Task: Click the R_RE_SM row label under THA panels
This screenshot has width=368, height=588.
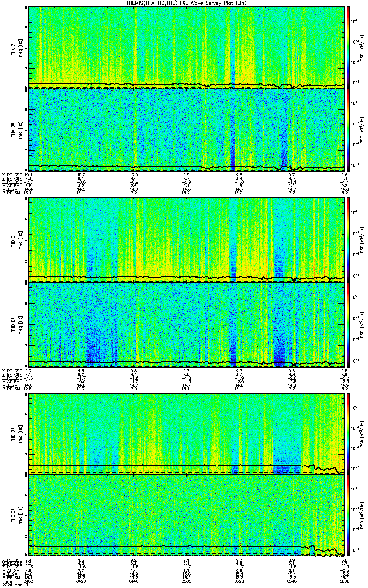Action: 10,193
